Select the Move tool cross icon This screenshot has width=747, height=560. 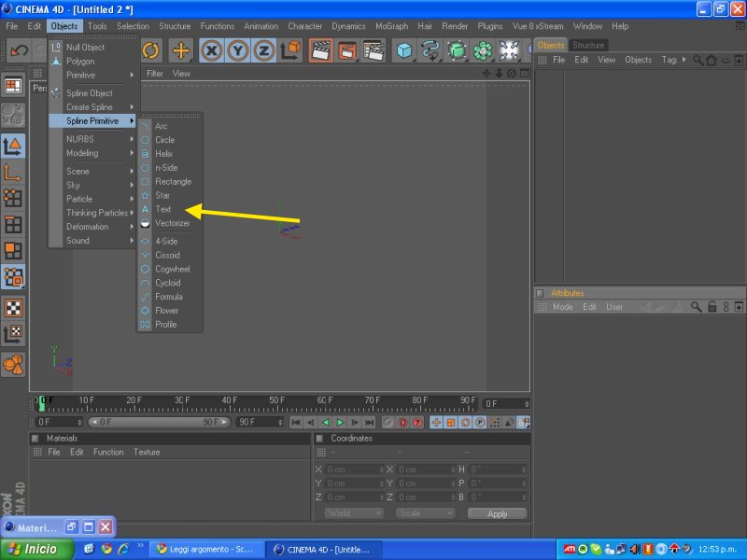pyautogui.click(x=180, y=50)
